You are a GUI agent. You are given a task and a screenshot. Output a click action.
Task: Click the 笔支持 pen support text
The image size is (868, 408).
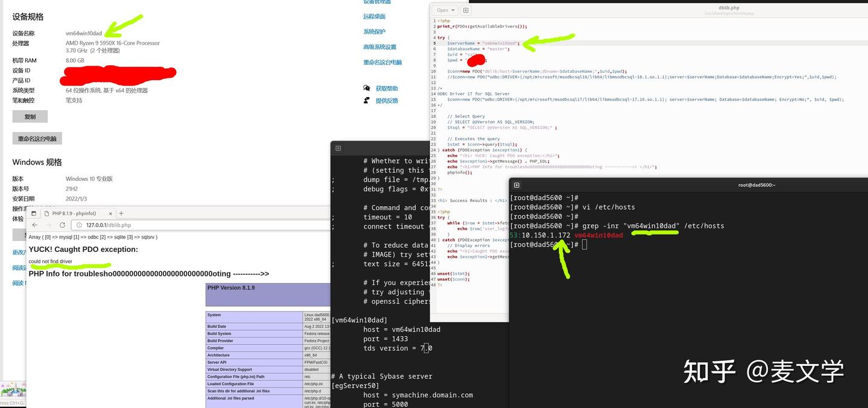(74, 101)
